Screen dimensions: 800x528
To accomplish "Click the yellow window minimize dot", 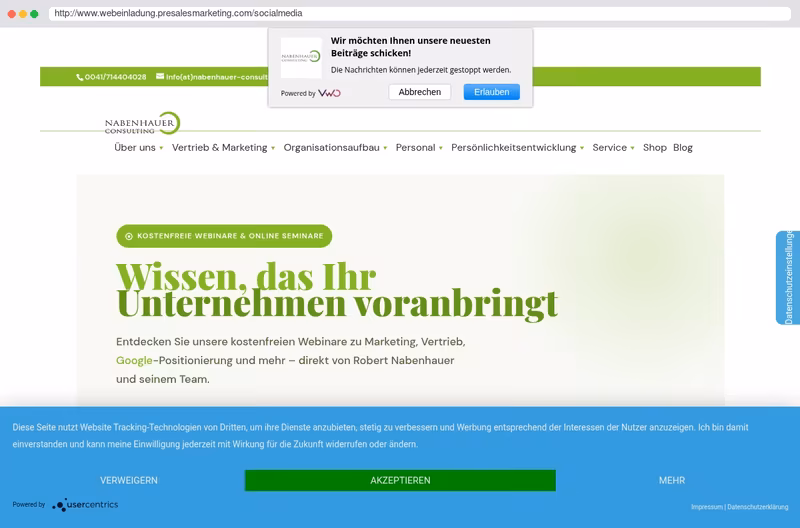I will (x=23, y=14).
